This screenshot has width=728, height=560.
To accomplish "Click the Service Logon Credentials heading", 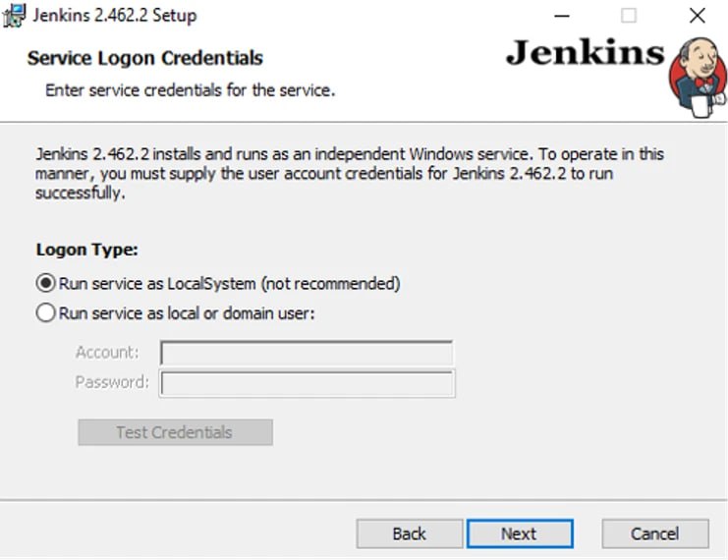I will [x=144, y=58].
